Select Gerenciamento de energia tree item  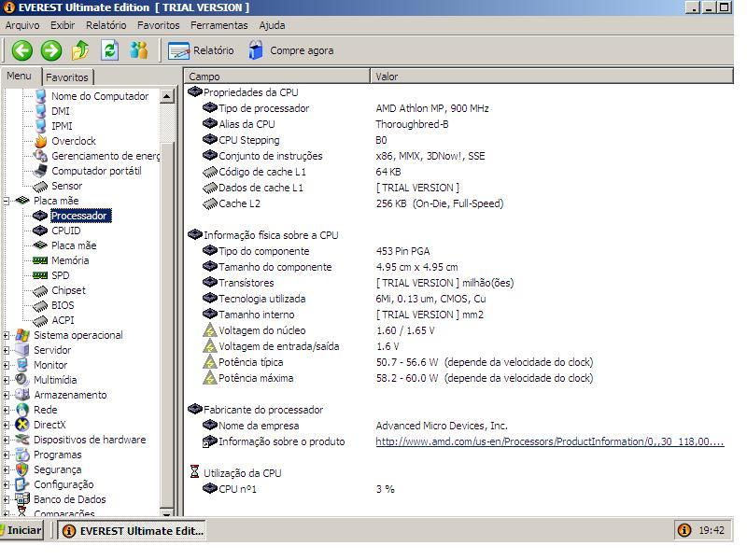pyautogui.click(x=106, y=156)
